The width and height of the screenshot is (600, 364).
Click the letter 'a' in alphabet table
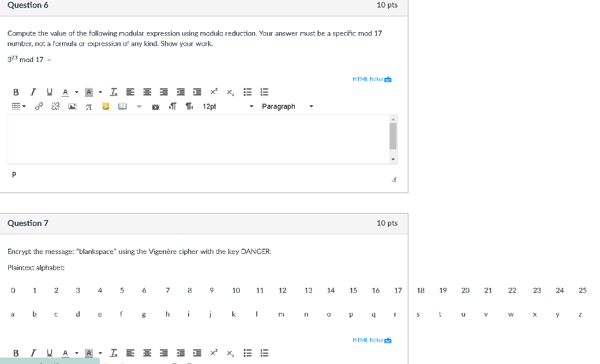13,314
